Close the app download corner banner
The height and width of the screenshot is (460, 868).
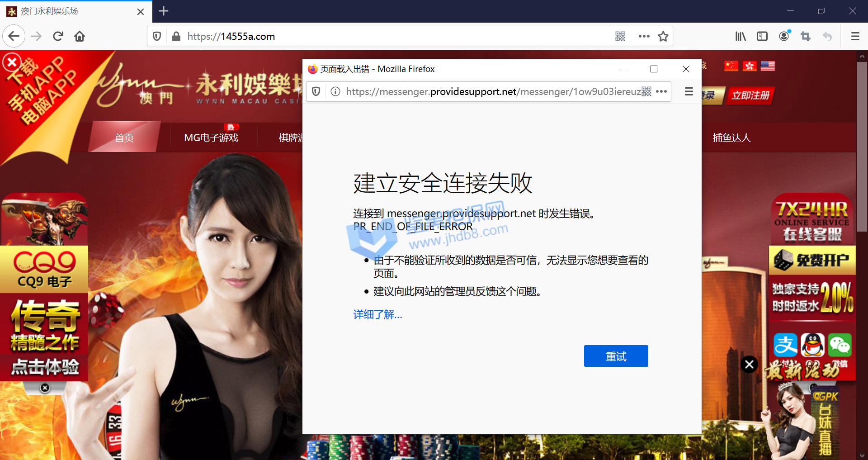pos(12,62)
